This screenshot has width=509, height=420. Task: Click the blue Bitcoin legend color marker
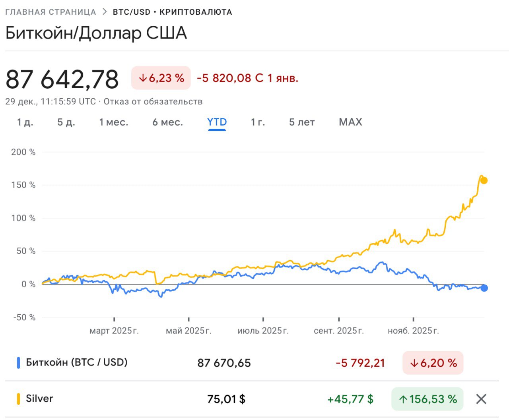click(x=18, y=363)
